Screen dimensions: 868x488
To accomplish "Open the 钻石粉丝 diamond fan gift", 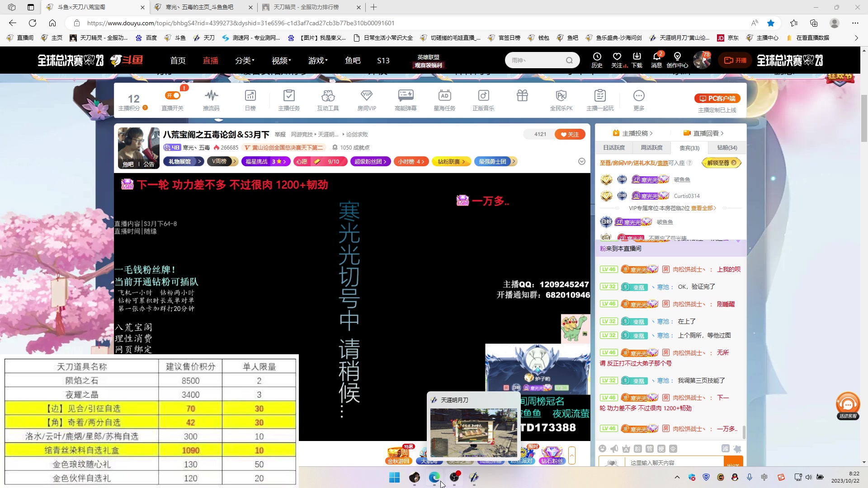I will click(552, 455).
